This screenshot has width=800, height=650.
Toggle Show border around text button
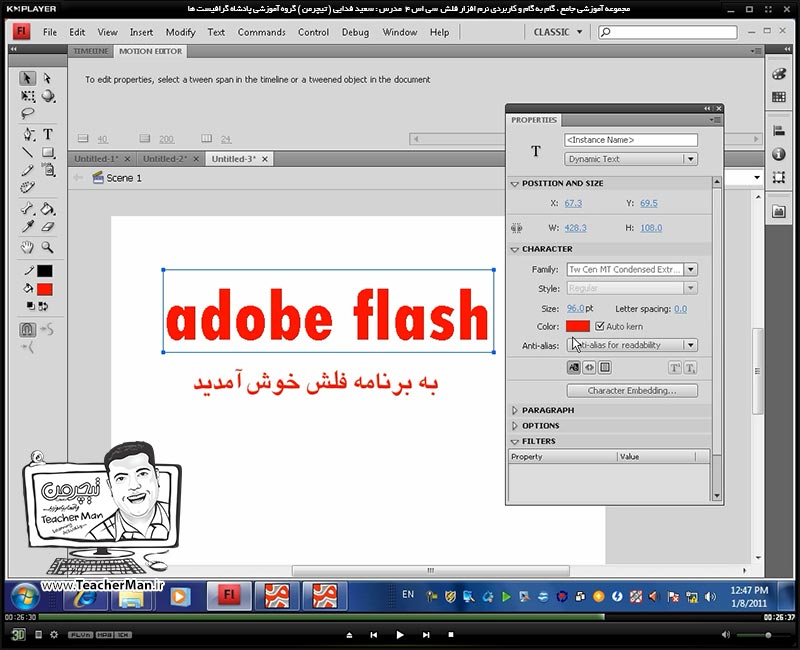point(605,367)
